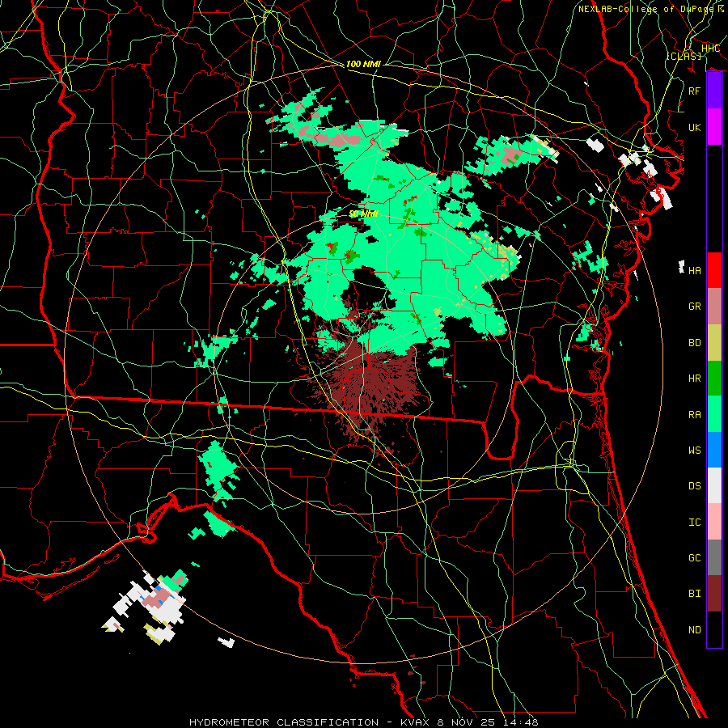Click the 'WS' legend label

[x=694, y=451]
